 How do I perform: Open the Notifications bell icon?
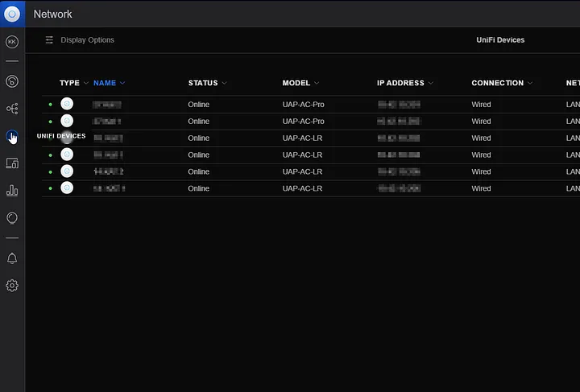tap(12, 258)
